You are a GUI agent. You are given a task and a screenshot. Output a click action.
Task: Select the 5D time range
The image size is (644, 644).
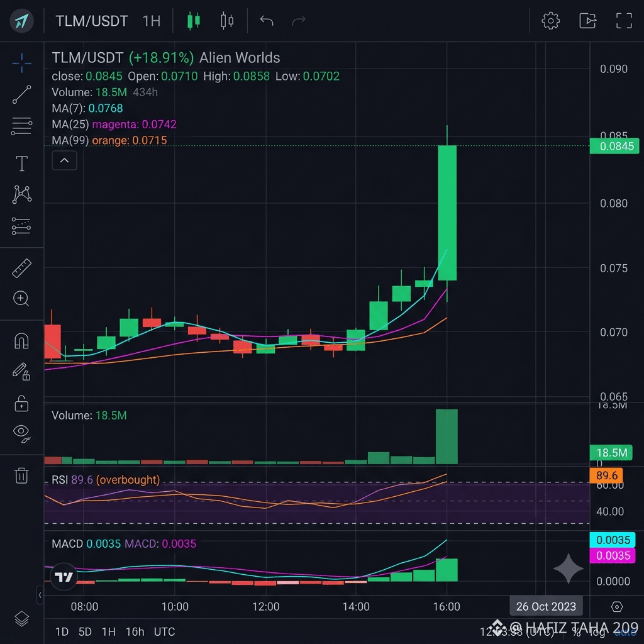pos(85,631)
